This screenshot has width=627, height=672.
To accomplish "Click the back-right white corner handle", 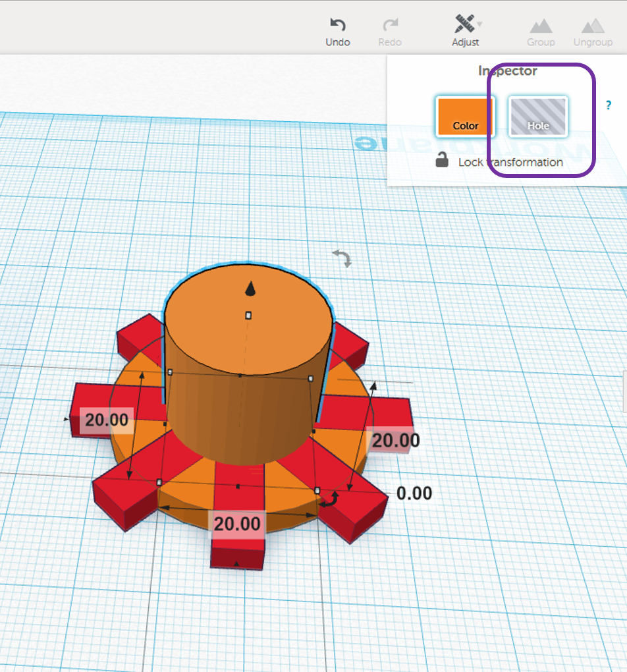I will point(311,378).
